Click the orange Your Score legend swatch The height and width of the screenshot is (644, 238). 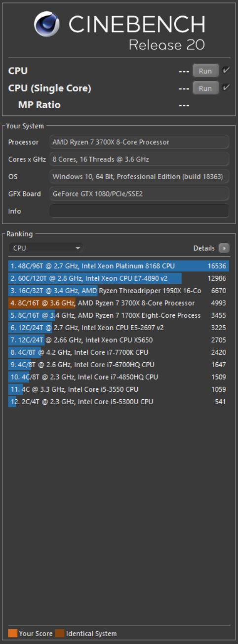(x=13, y=633)
